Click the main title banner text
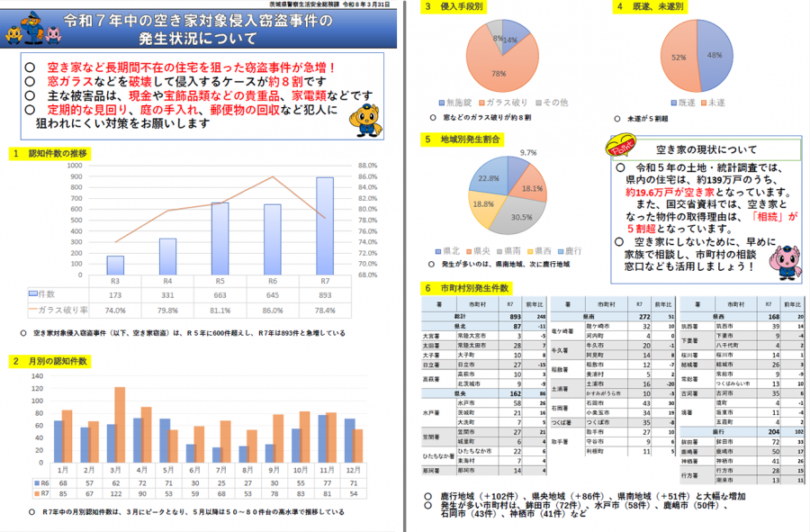Image resolution: width=810 pixels, height=532 pixels. 211,32
